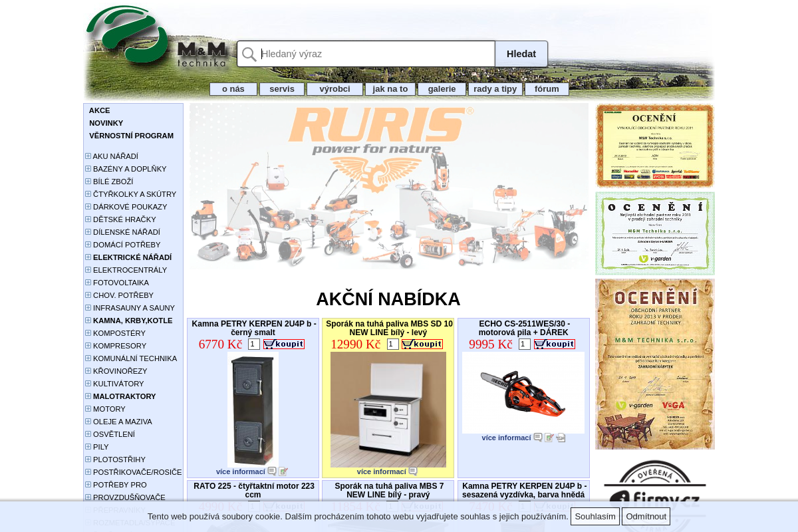The image size is (798, 532).
Task: Click 'ECHO CS-2511WES/30 - motorová pila + DÁREK' title
Action: tap(524, 328)
